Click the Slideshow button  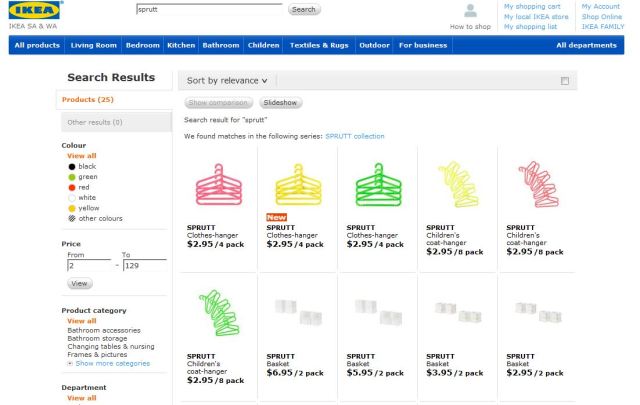click(280, 103)
